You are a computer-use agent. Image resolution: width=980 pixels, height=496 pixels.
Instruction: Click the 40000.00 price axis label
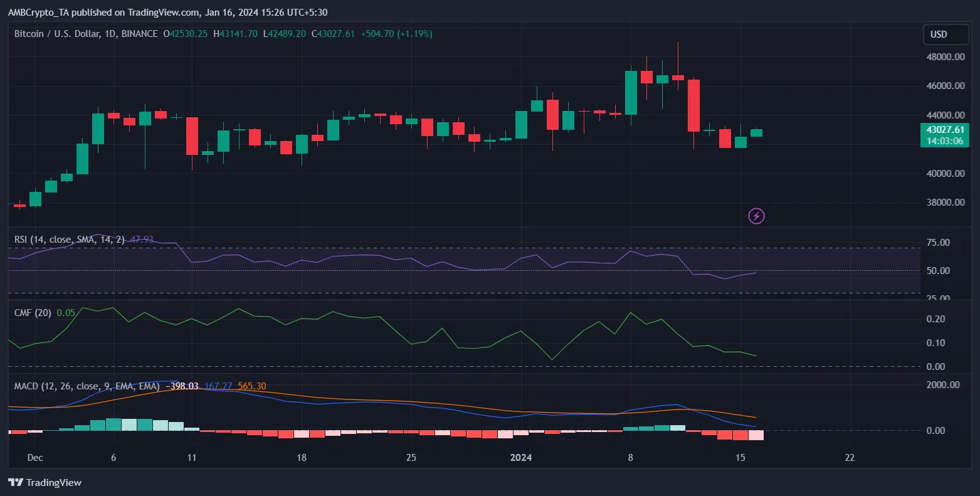tap(945, 174)
